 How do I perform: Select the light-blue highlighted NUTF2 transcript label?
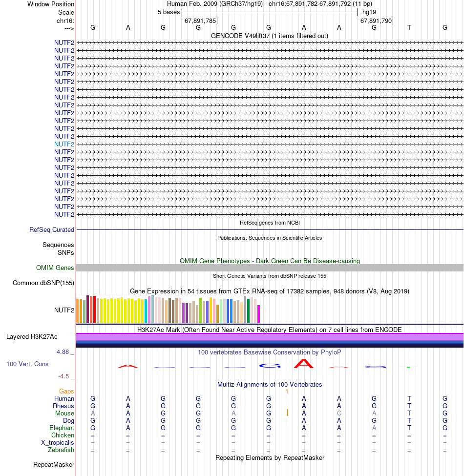point(64,144)
